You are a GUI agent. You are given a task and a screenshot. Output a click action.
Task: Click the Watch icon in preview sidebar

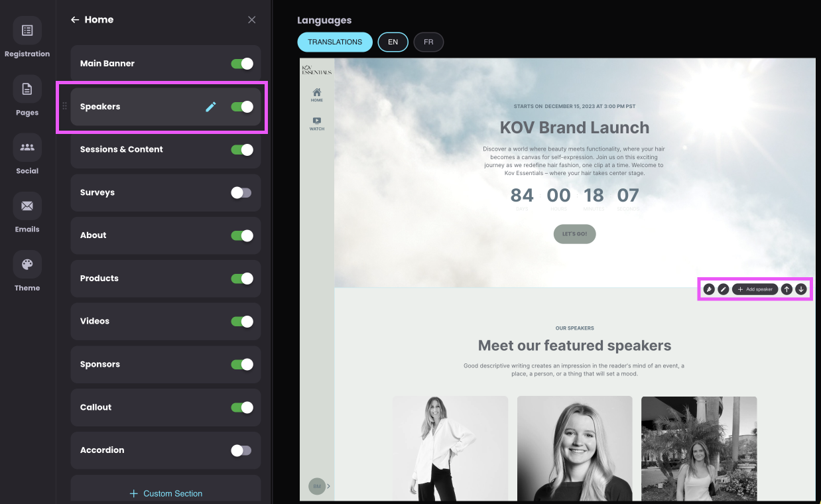(x=317, y=123)
